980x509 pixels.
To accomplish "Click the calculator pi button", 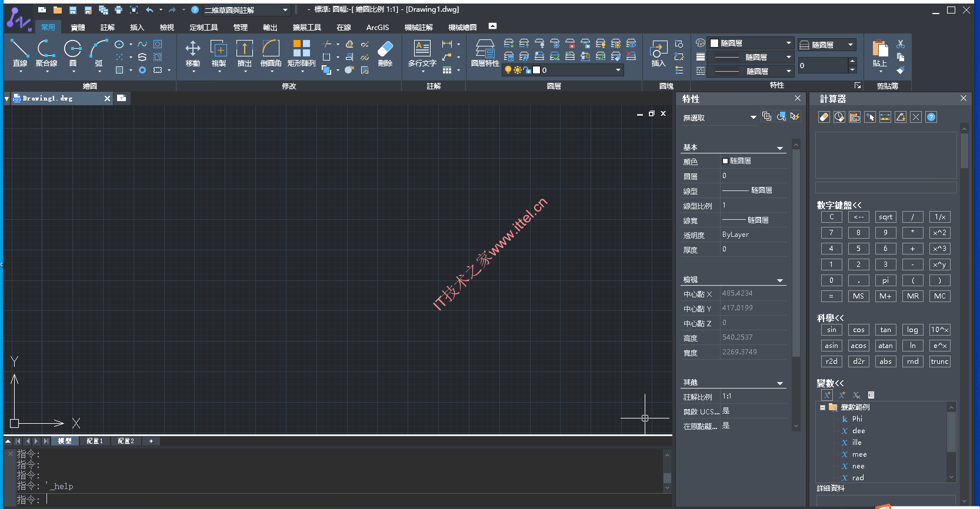I will click(x=885, y=280).
